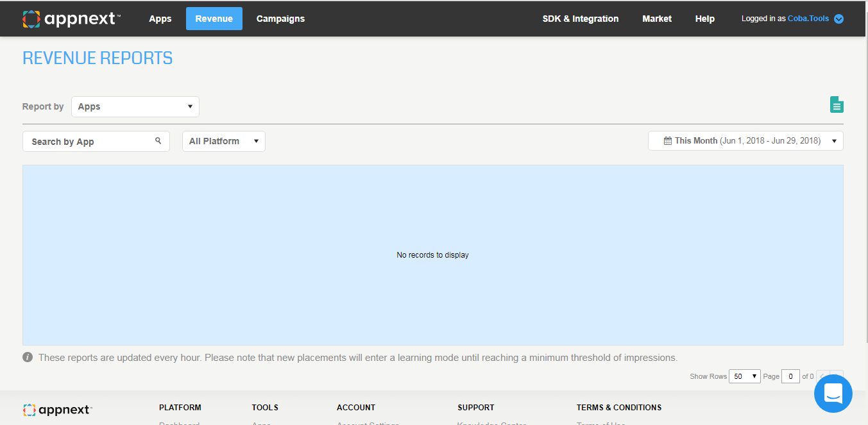Open the Help menu item
Image resolution: width=868 pixels, height=425 pixels.
pyautogui.click(x=705, y=19)
